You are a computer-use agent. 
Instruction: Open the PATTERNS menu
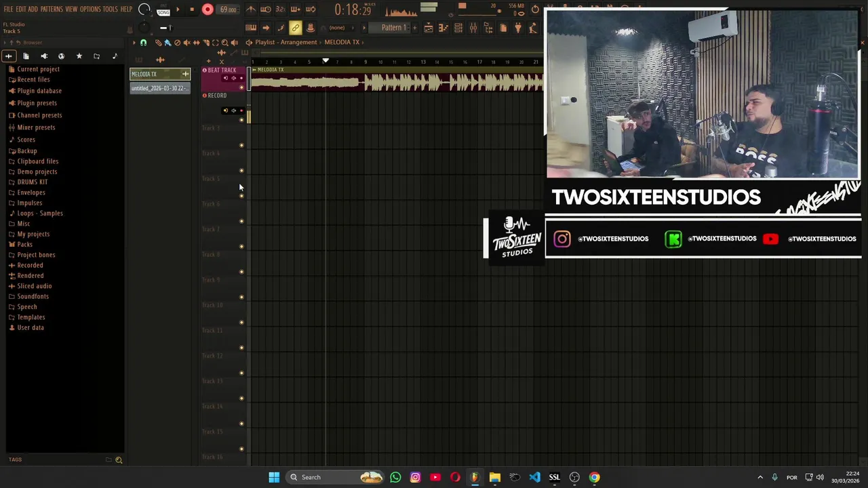click(x=52, y=9)
